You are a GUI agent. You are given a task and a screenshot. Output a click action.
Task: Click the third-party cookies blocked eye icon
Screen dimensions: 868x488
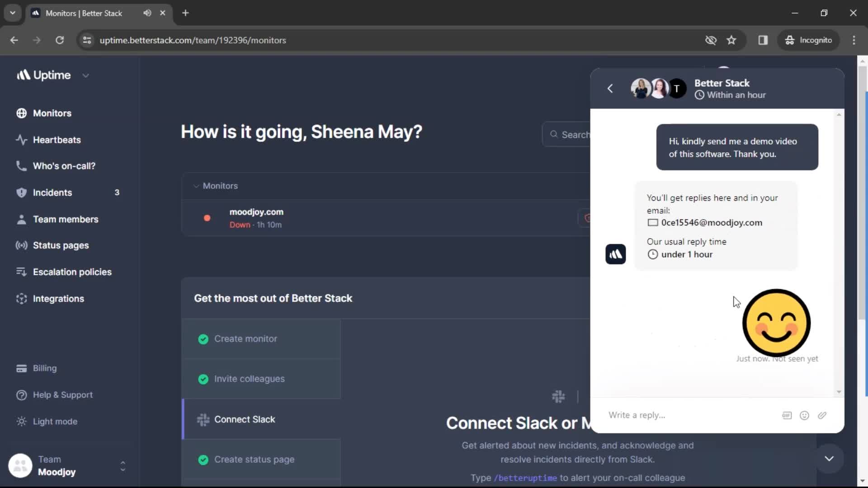tap(711, 40)
